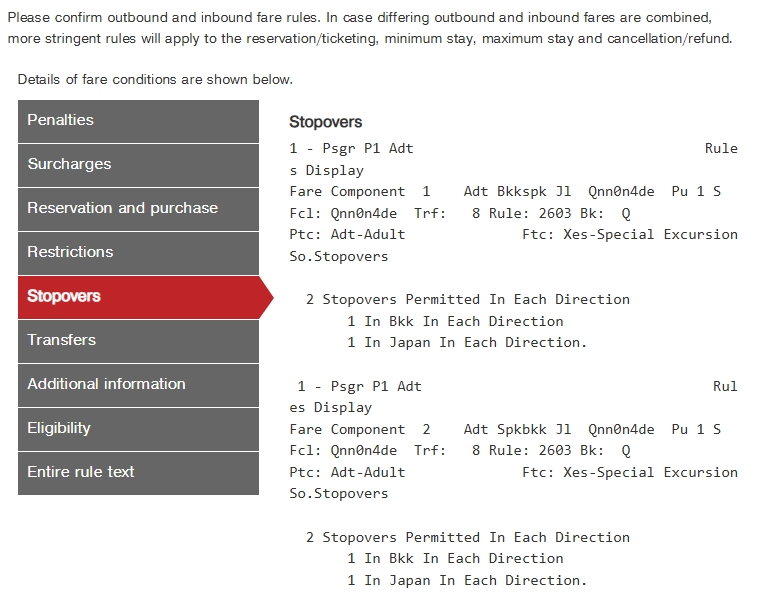Click the Fare Component 1 Bkkspk line

coord(505,192)
